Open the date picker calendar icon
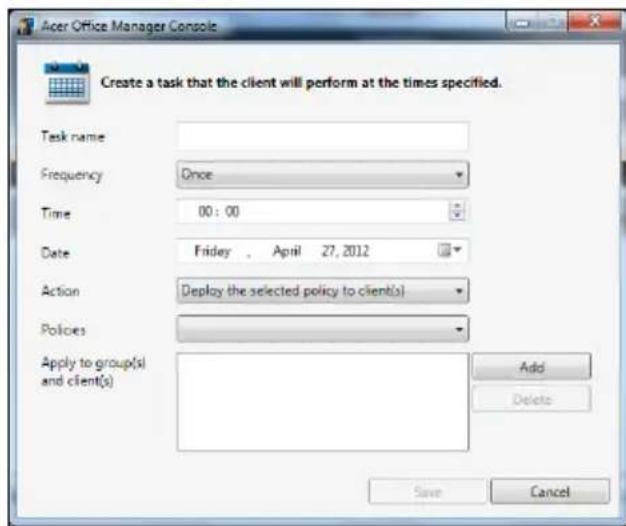Screen dimensions: 626x526 pyautogui.click(x=449, y=250)
